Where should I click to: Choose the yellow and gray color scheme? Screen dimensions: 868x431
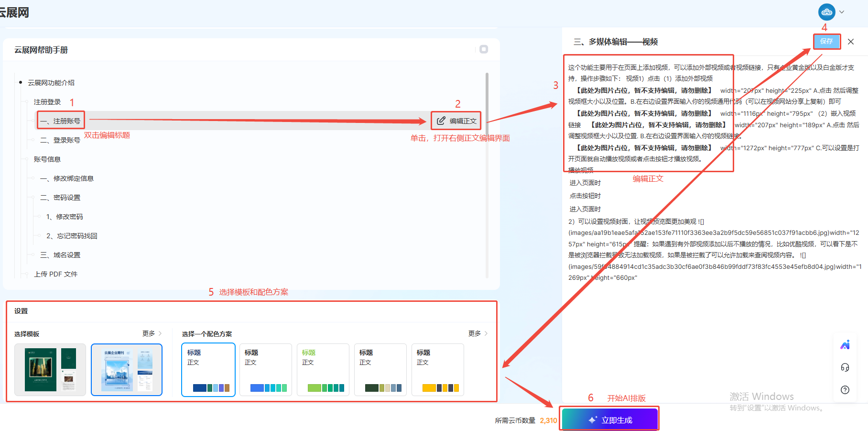pyautogui.click(x=438, y=370)
